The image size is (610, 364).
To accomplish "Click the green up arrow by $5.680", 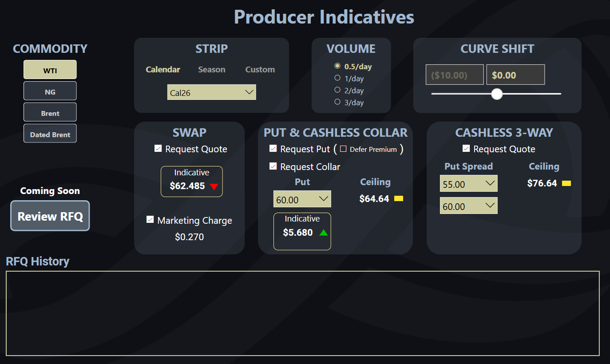I will tap(324, 232).
